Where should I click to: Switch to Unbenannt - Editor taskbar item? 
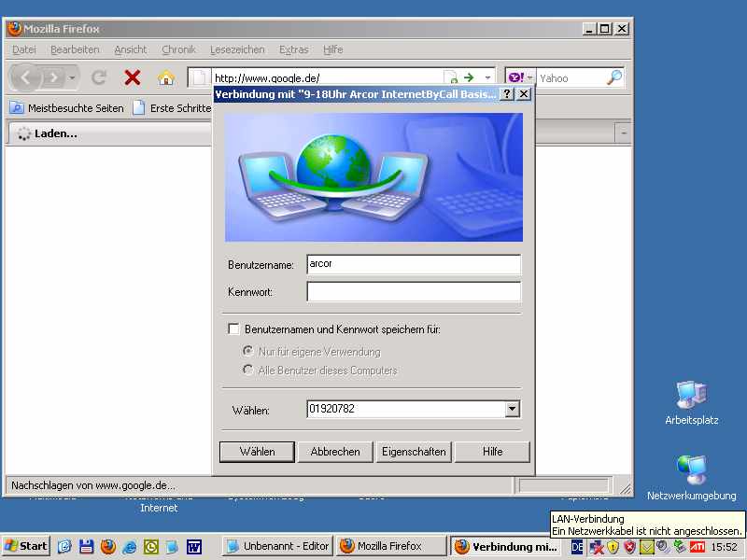pos(277,546)
